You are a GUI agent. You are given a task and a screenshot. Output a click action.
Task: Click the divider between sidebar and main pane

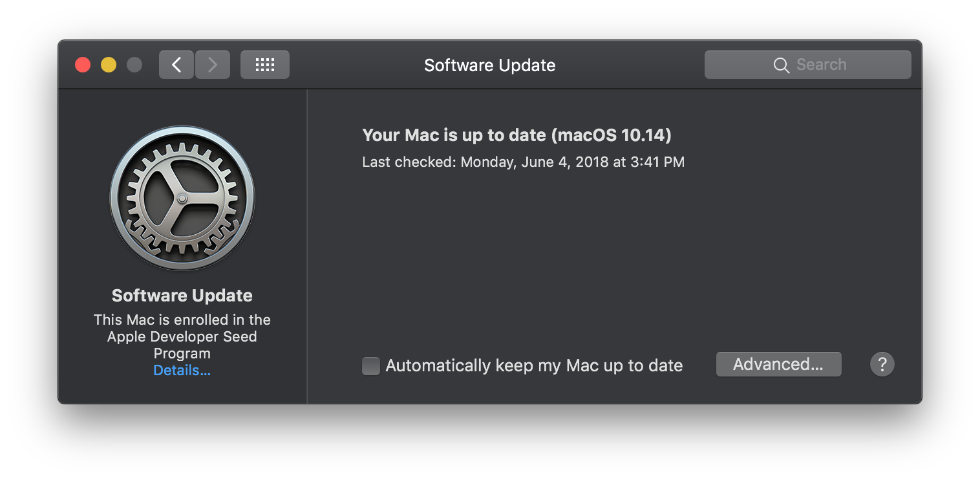tap(307, 246)
